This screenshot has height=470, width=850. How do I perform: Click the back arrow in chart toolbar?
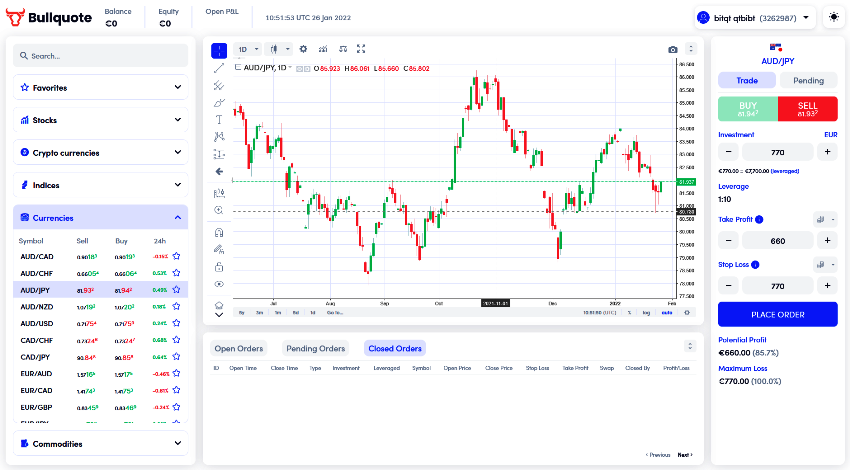(x=219, y=171)
